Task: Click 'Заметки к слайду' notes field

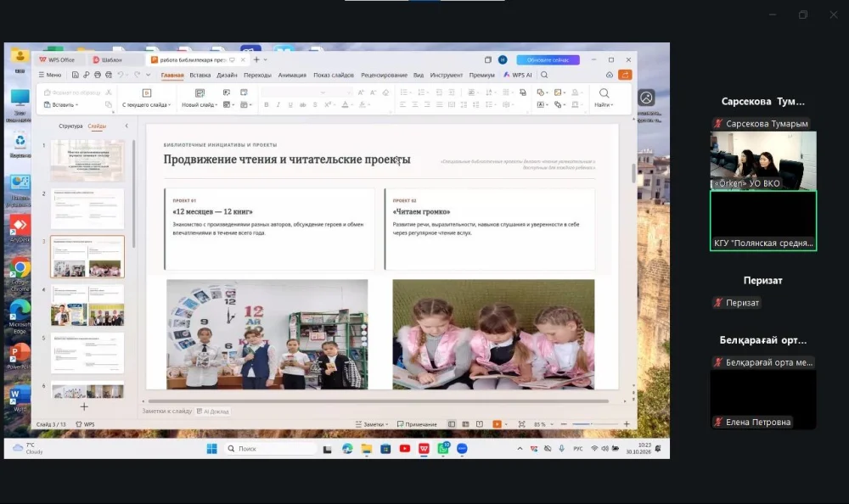Action: coord(167,411)
